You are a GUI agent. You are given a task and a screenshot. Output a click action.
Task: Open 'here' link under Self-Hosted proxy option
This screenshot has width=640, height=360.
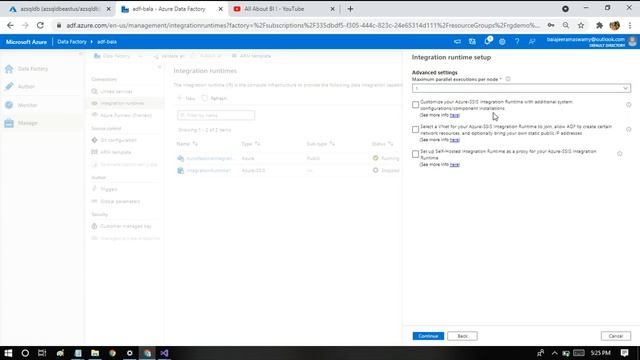[x=454, y=164]
